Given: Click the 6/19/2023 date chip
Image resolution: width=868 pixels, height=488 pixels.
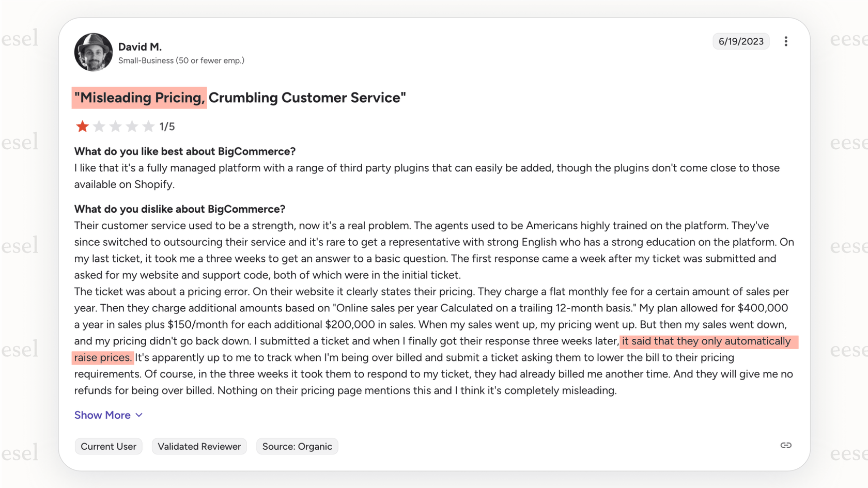Looking at the screenshot, I should click(x=741, y=41).
